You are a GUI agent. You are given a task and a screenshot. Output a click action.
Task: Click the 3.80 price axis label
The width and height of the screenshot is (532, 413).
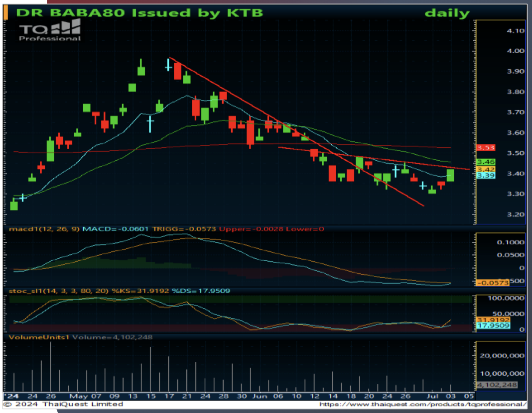pos(516,92)
